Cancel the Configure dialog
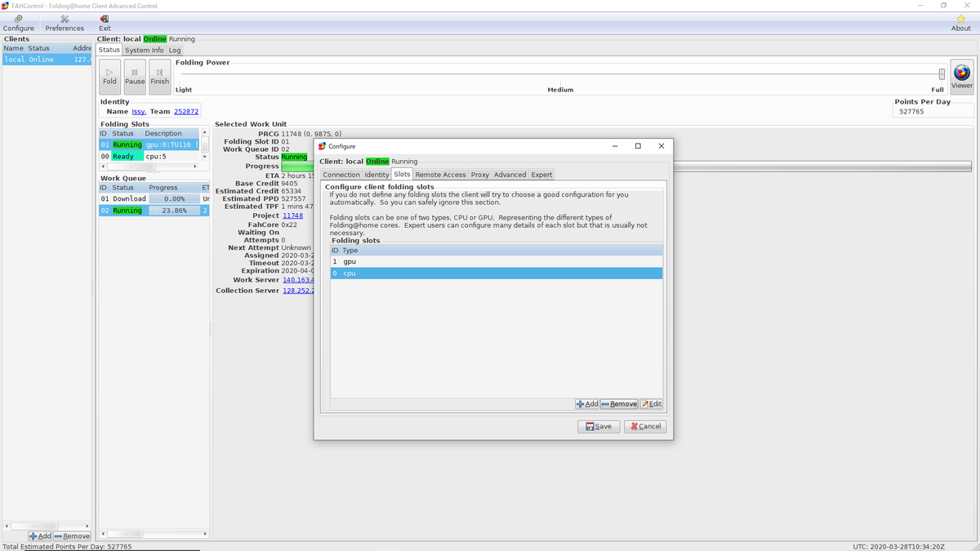 pyautogui.click(x=645, y=426)
